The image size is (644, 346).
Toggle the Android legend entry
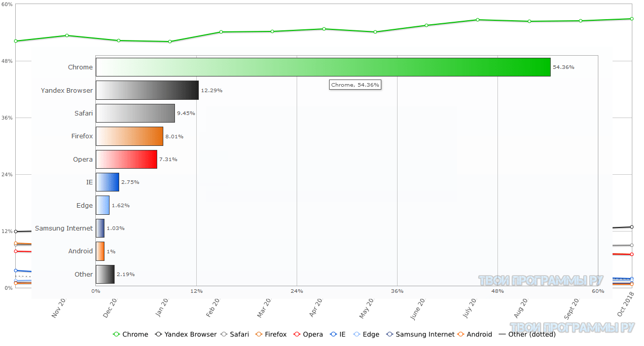click(x=475, y=334)
